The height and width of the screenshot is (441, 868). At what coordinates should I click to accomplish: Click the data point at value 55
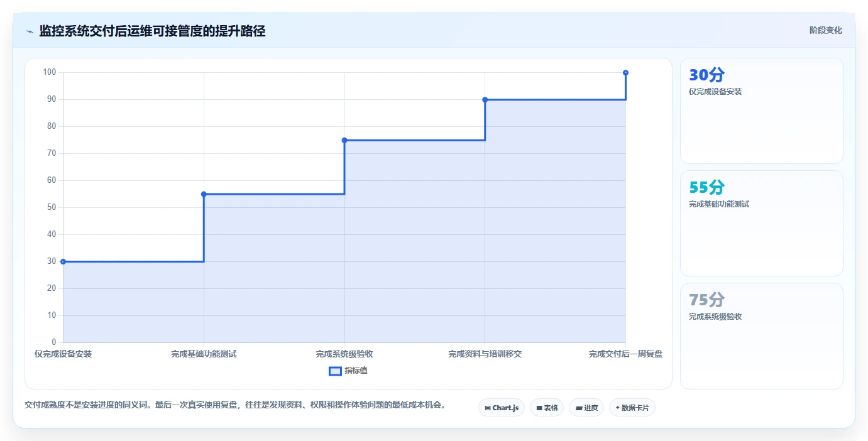(204, 194)
